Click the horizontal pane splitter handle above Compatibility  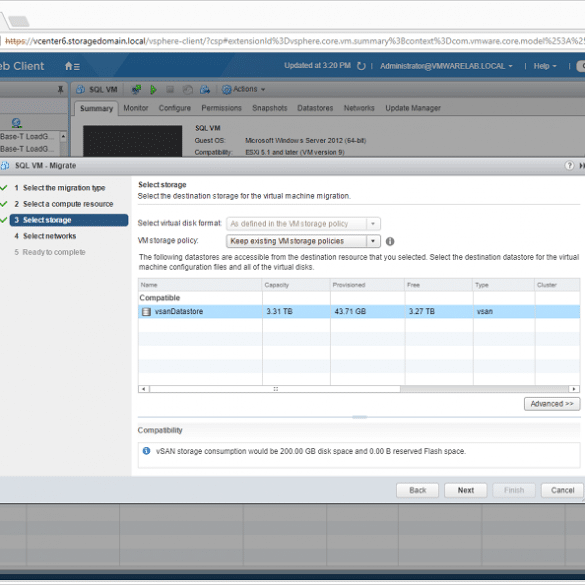(x=359, y=417)
